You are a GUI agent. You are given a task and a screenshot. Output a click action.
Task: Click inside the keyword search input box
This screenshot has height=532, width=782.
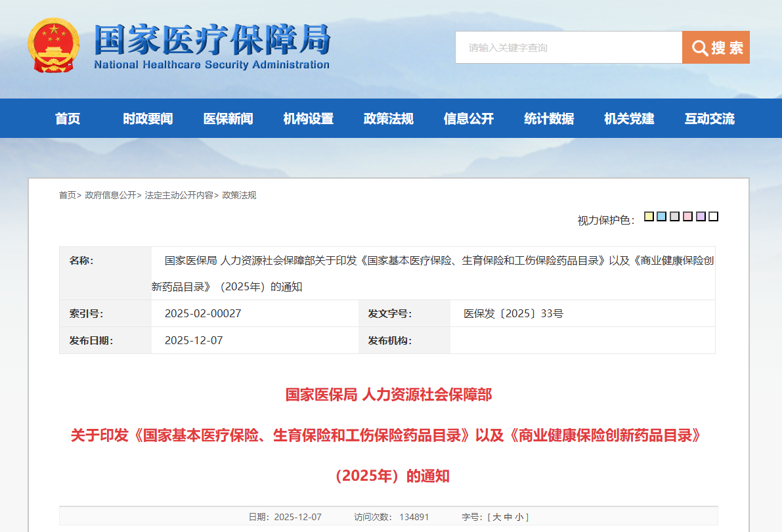coord(569,47)
